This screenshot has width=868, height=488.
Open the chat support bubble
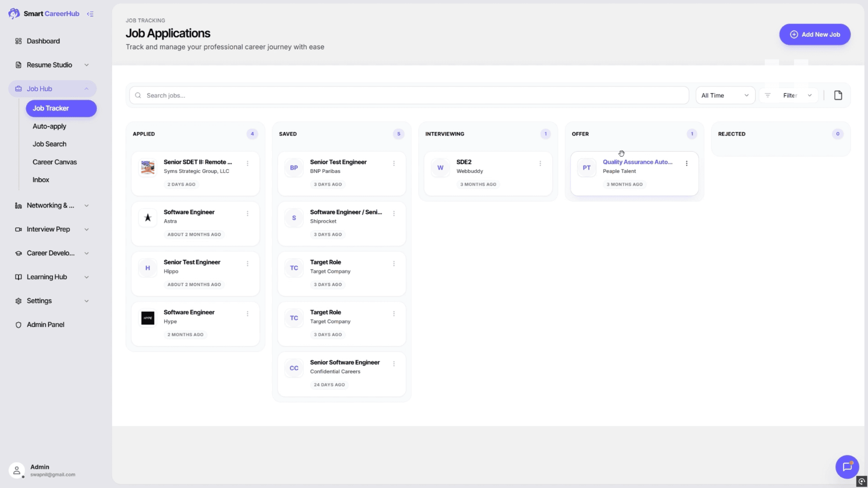tap(847, 467)
